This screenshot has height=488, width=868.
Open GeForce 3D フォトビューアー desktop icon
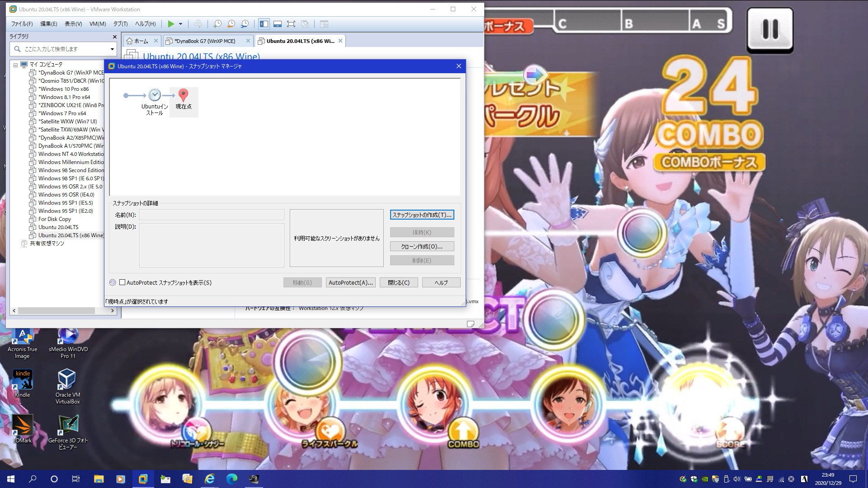tap(68, 432)
